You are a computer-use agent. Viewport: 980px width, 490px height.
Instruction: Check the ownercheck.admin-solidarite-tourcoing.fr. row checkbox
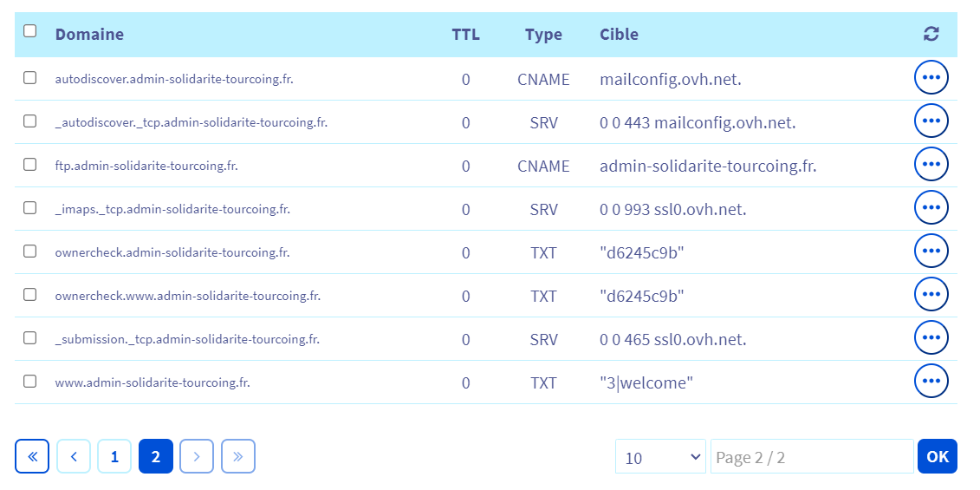tap(30, 251)
